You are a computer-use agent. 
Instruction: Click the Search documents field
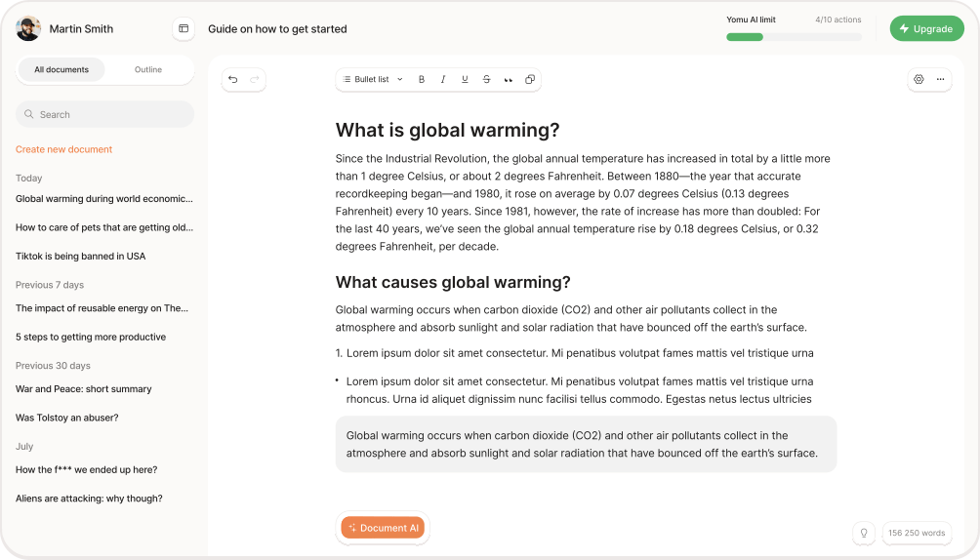105,114
